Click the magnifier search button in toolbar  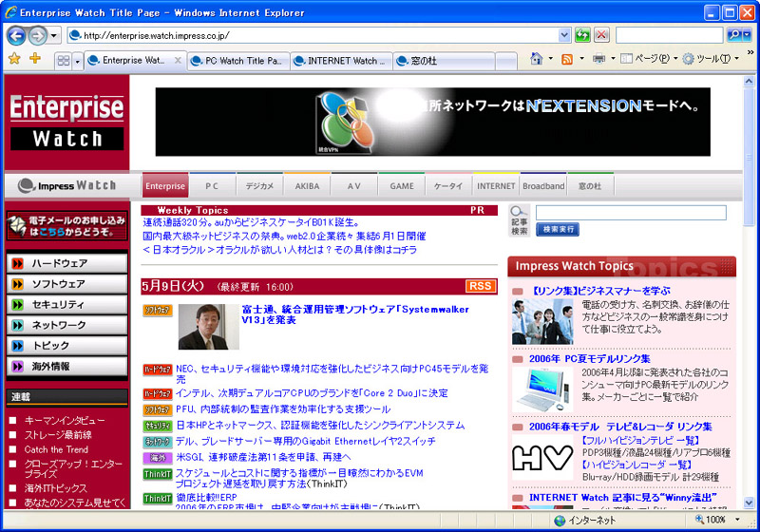point(734,35)
